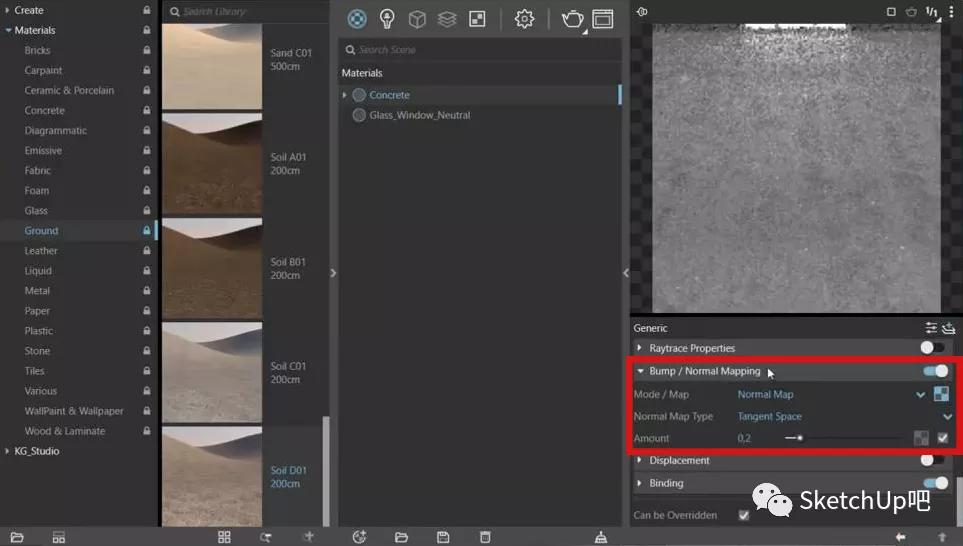The width and height of the screenshot is (963, 546).
Task: Open the Models tab cube icon
Action: tap(417, 19)
